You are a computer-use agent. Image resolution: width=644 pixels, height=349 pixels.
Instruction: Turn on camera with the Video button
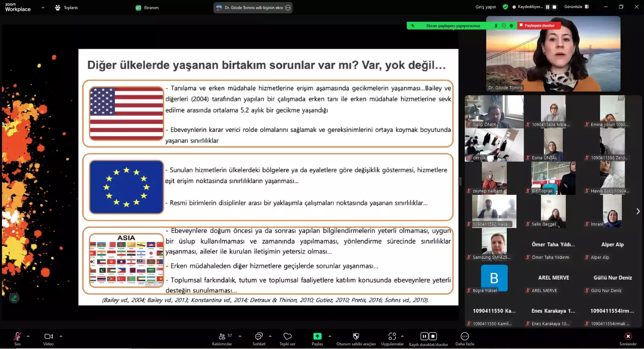48,339
